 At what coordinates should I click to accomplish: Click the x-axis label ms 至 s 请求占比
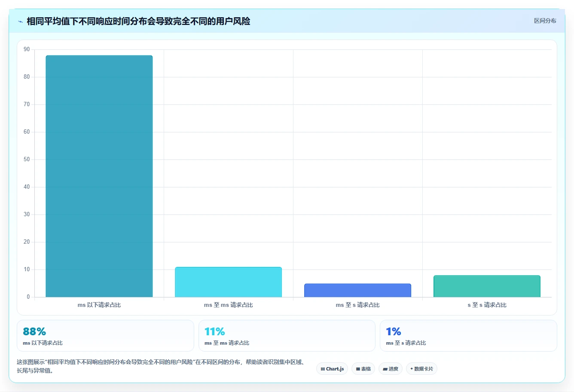tap(358, 305)
